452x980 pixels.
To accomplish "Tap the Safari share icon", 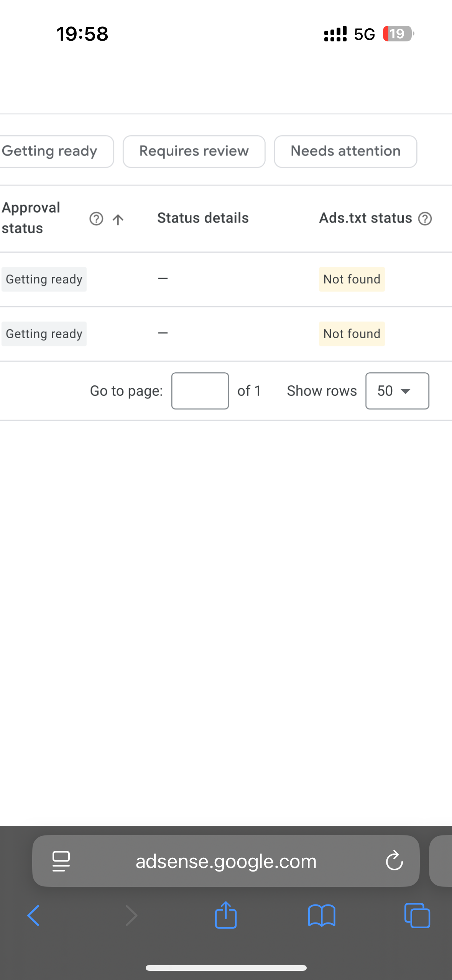I will pyautogui.click(x=226, y=915).
